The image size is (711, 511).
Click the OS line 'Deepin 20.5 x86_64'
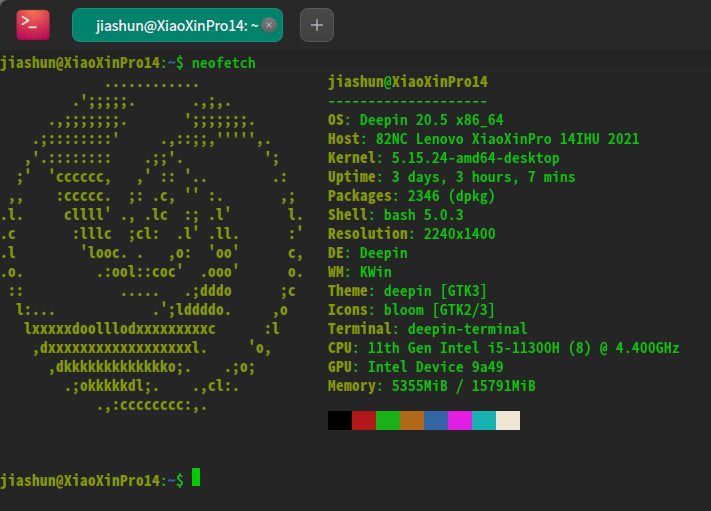click(415, 120)
